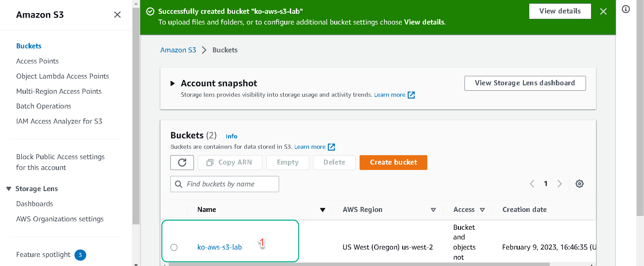Click the page vertical scrollbar on right
The image size is (644, 266).
(x=640, y=107)
